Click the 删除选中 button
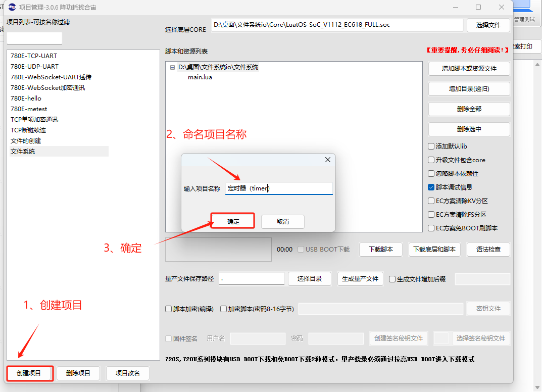 tap(469, 129)
